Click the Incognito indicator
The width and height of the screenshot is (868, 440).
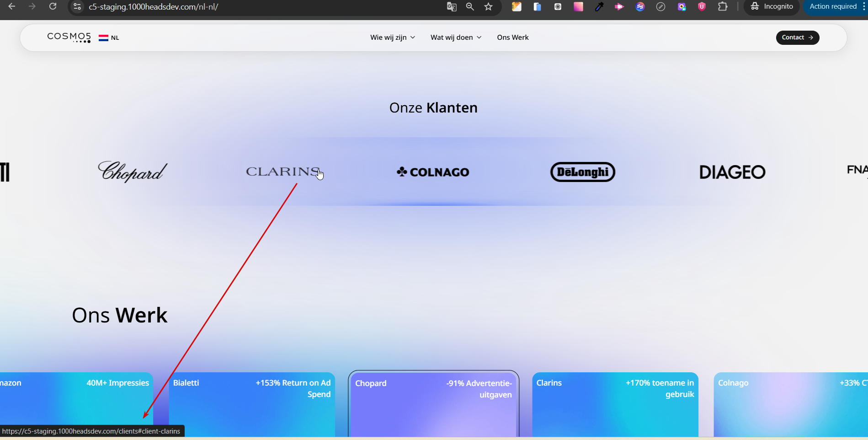click(772, 7)
